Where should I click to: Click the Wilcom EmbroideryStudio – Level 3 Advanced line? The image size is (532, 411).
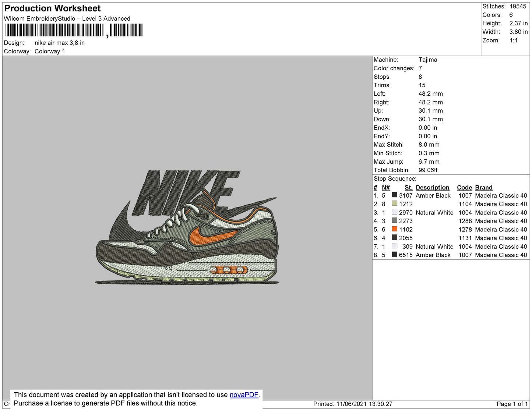(x=67, y=18)
